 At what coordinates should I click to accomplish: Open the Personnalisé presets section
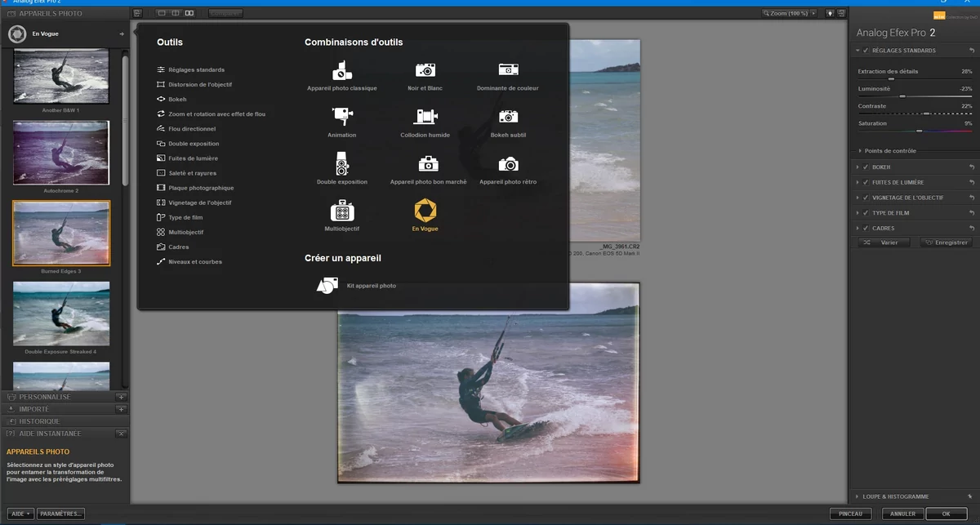pyautogui.click(x=65, y=397)
